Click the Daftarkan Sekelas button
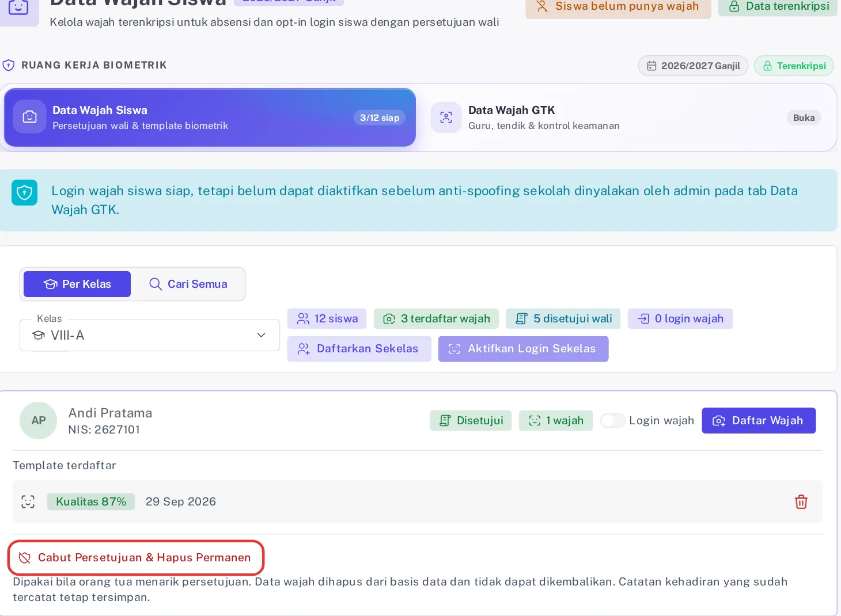Image resolution: width=841 pixels, height=616 pixels. coord(359,349)
